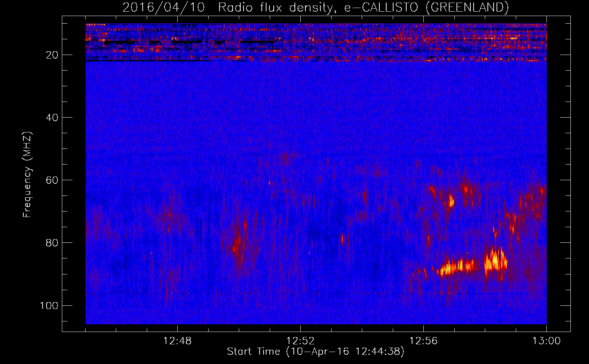Click the 60 MHz frequency tick label

[52, 180]
